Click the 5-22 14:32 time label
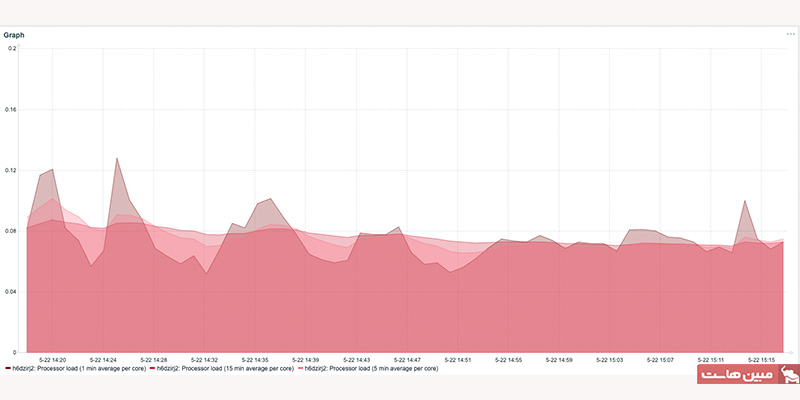This screenshot has width=800, height=400. click(x=204, y=360)
